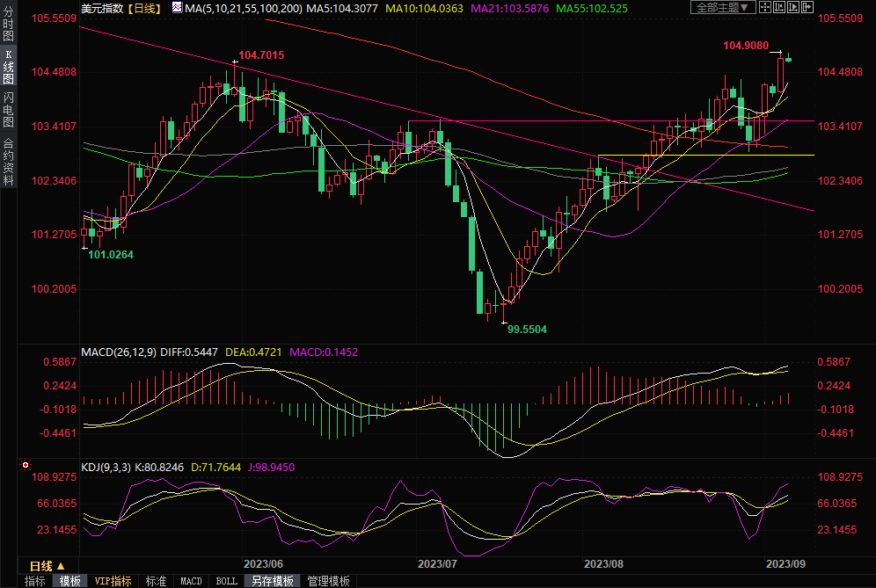The width and height of the screenshot is (876, 588).
Task: Click the play/replay icon in top toolbar
Action: (793, 8)
